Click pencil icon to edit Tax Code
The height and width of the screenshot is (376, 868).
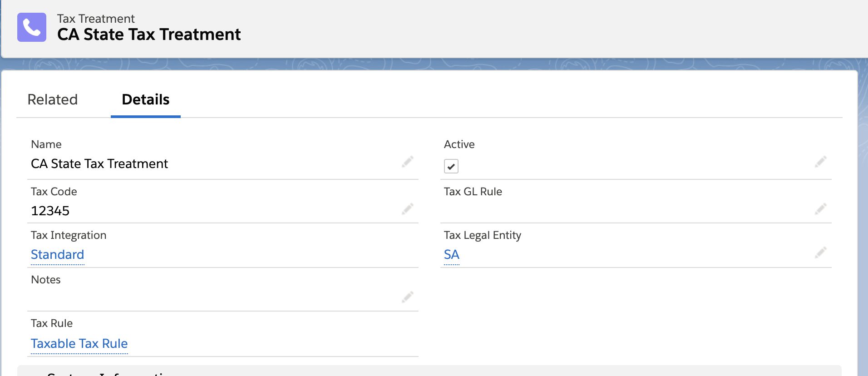click(x=408, y=209)
